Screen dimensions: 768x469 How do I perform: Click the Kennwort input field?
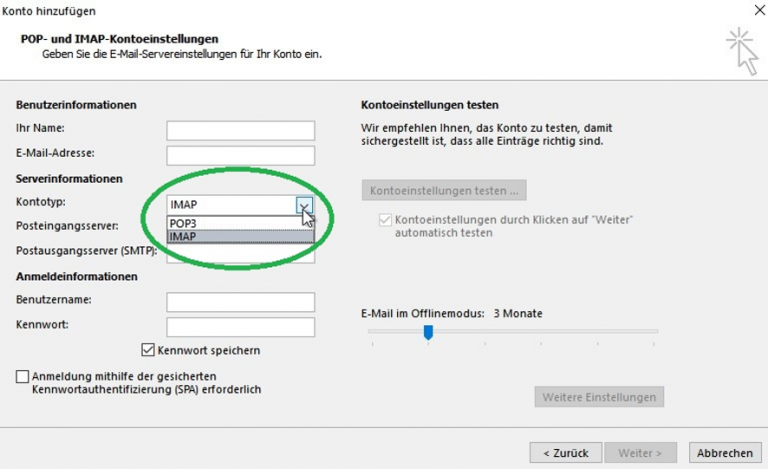click(240, 327)
